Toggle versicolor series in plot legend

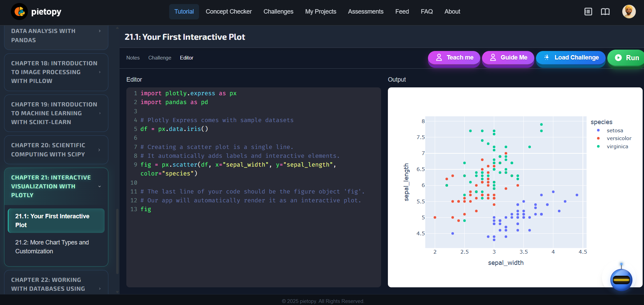[x=619, y=138]
